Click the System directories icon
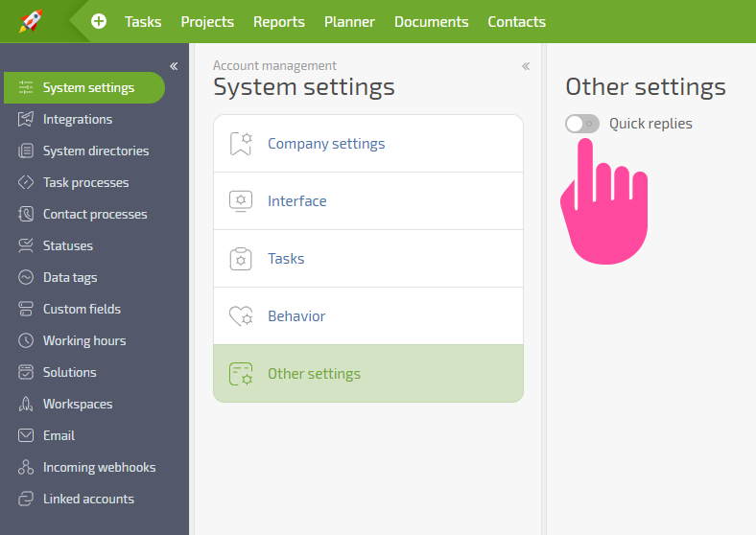Image resolution: width=756 pixels, height=535 pixels. [x=26, y=151]
